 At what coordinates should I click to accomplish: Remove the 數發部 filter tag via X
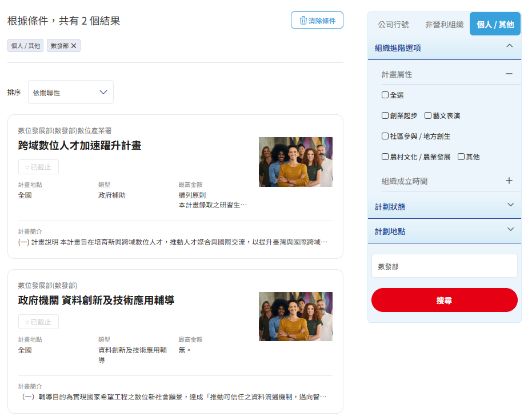(x=74, y=46)
